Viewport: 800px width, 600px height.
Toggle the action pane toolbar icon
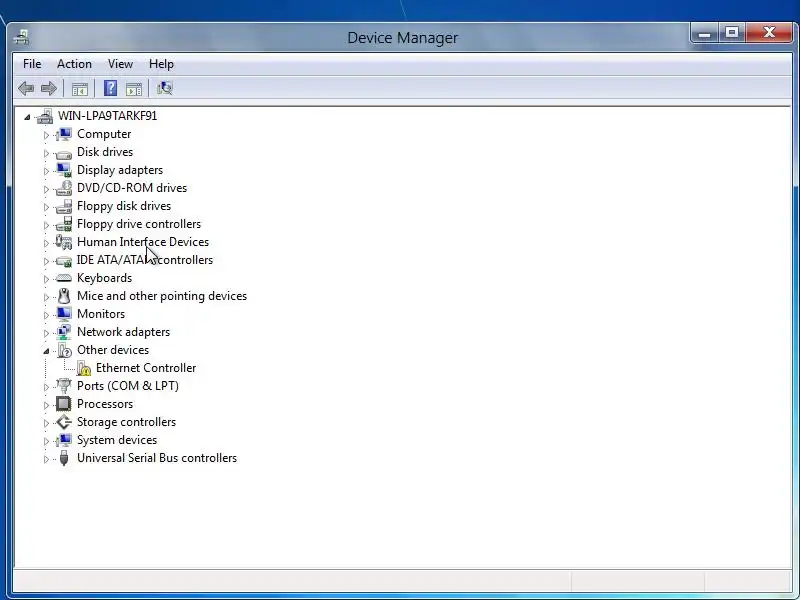tap(134, 89)
